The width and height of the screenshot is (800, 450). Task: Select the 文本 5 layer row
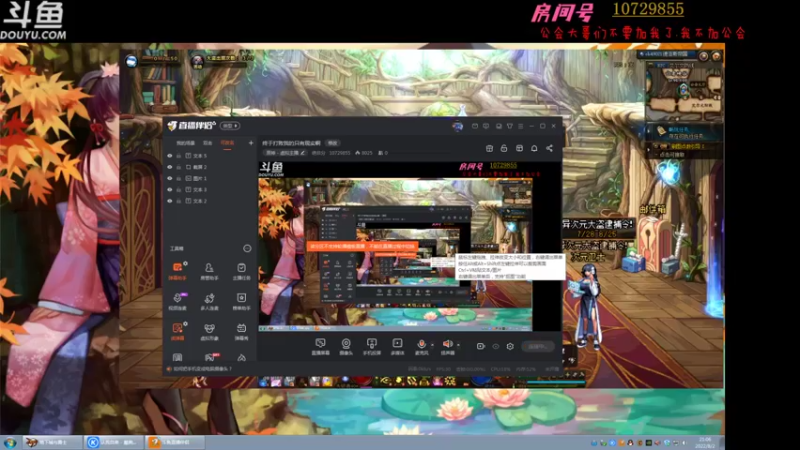(x=210, y=156)
